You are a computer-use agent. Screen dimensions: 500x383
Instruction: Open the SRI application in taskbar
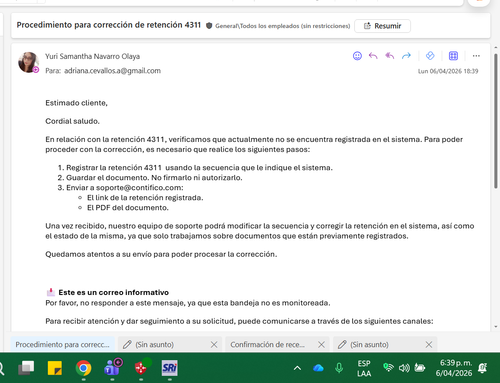tap(170, 368)
